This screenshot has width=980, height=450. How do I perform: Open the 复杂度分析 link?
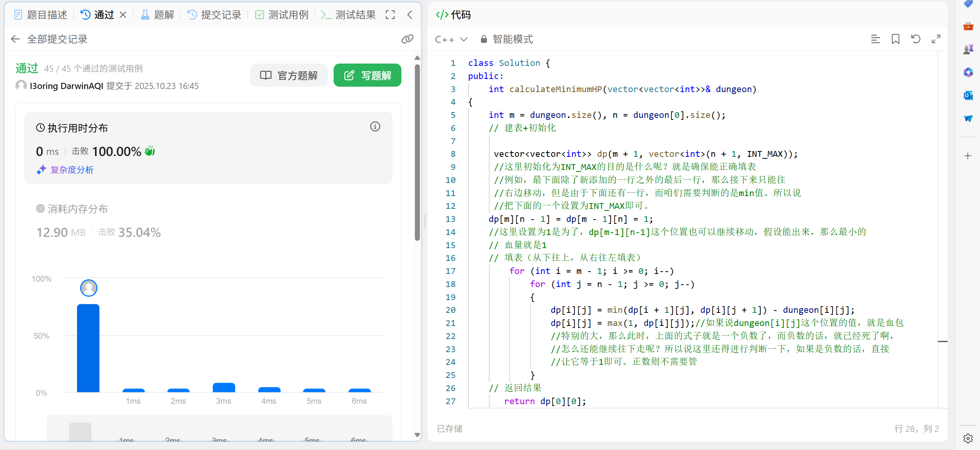pyautogui.click(x=72, y=170)
